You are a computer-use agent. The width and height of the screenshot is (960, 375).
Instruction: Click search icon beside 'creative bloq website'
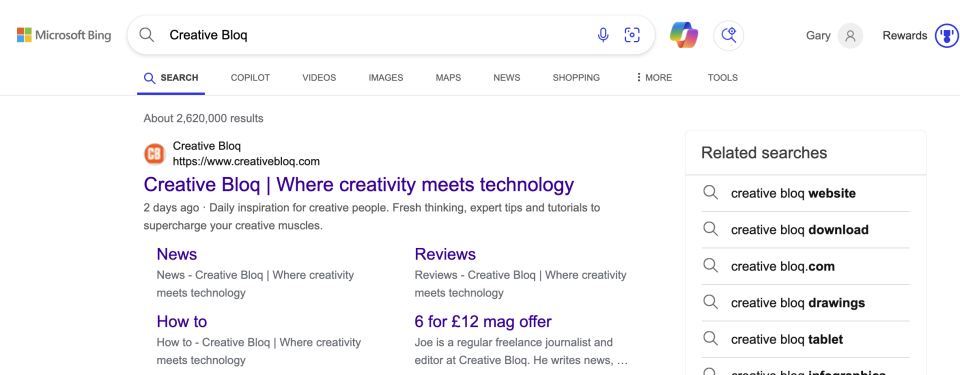(710, 193)
